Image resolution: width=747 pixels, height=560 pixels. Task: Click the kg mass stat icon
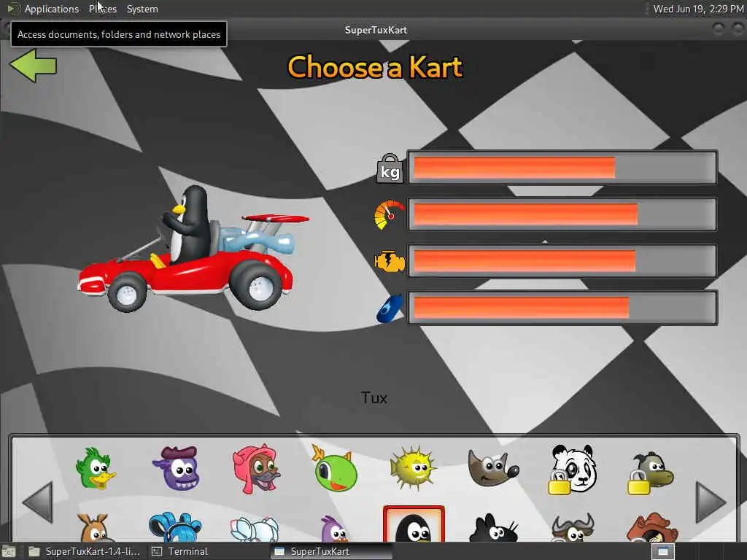(x=390, y=168)
